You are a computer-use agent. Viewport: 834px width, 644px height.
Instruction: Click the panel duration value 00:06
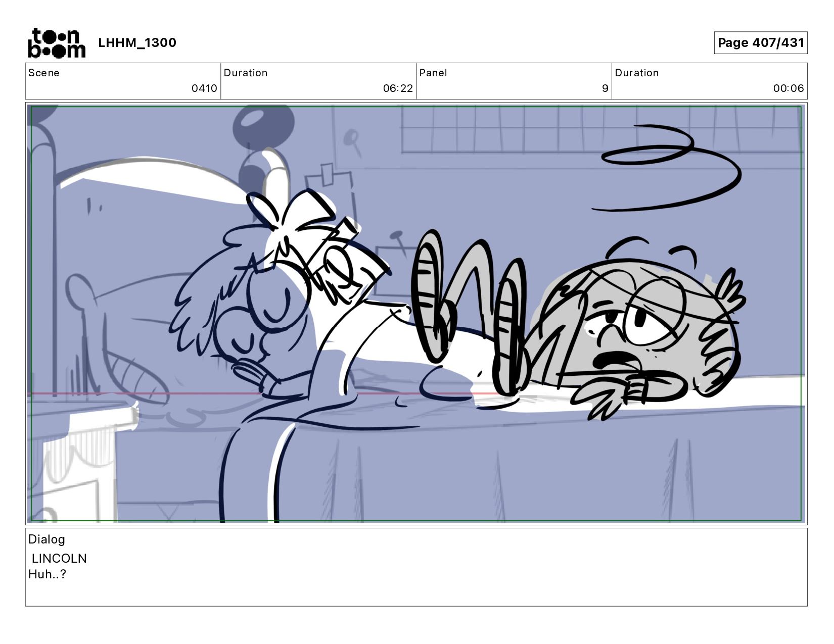click(x=789, y=88)
